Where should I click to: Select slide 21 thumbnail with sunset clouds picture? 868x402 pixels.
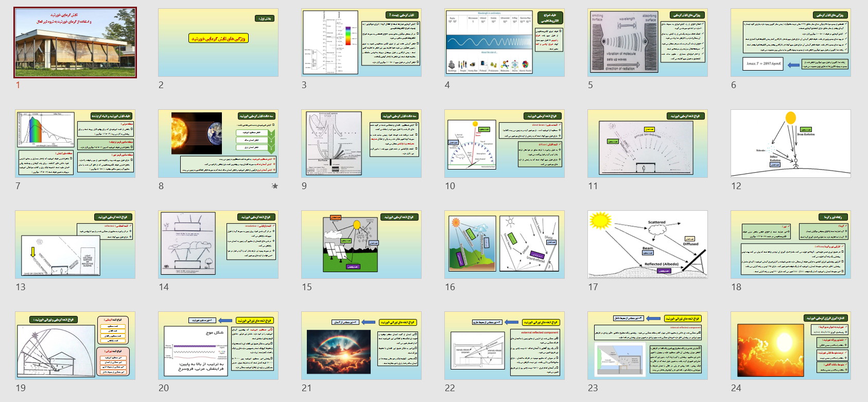[x=361, y=345]
